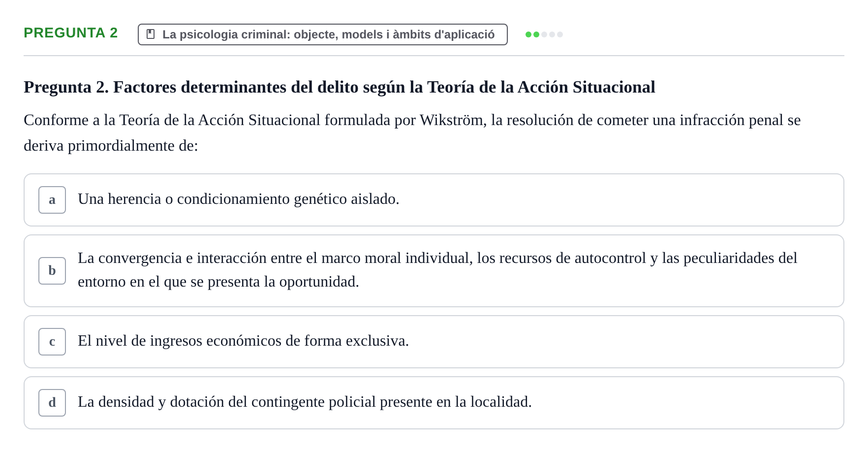
Task: Click the question title 'Factores determinantes del delito'
Action: tap(340, 87)
